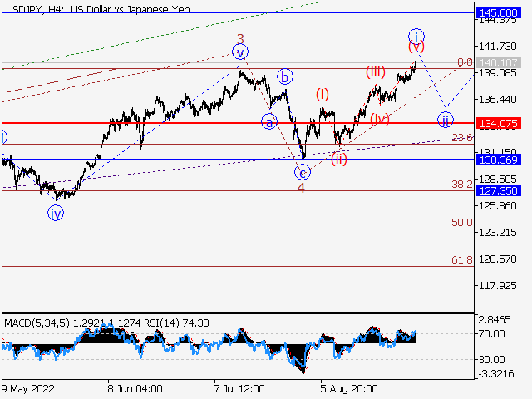This screenshot has width=532, height=399.
Task: Click the red 134.075 price level label
Action: click(498, 124)
